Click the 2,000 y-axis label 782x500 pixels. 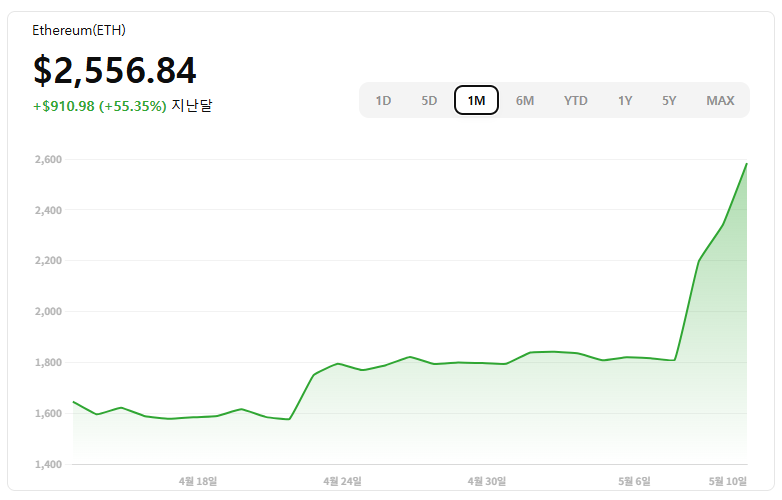tap(48, 312)
